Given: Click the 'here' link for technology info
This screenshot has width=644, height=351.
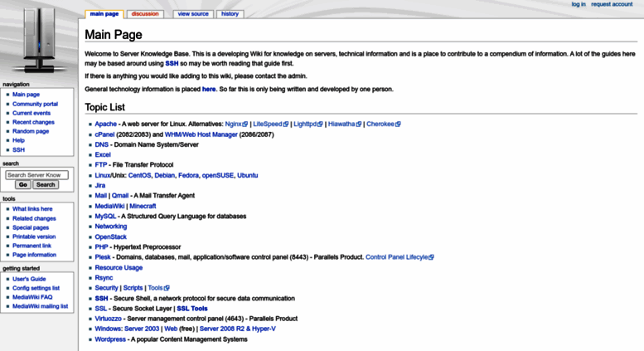Looking at the screenshot, I should 209,89.
